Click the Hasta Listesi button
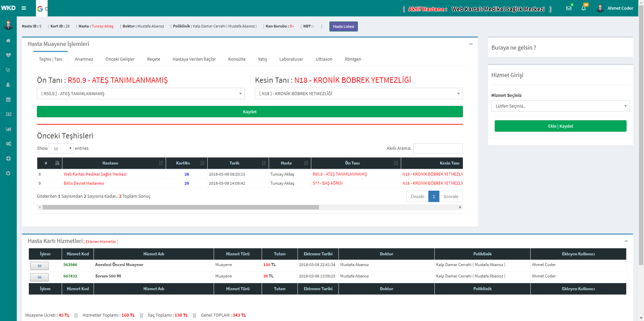644x321 pixels. pyautogui.click(x=343, y=26)
